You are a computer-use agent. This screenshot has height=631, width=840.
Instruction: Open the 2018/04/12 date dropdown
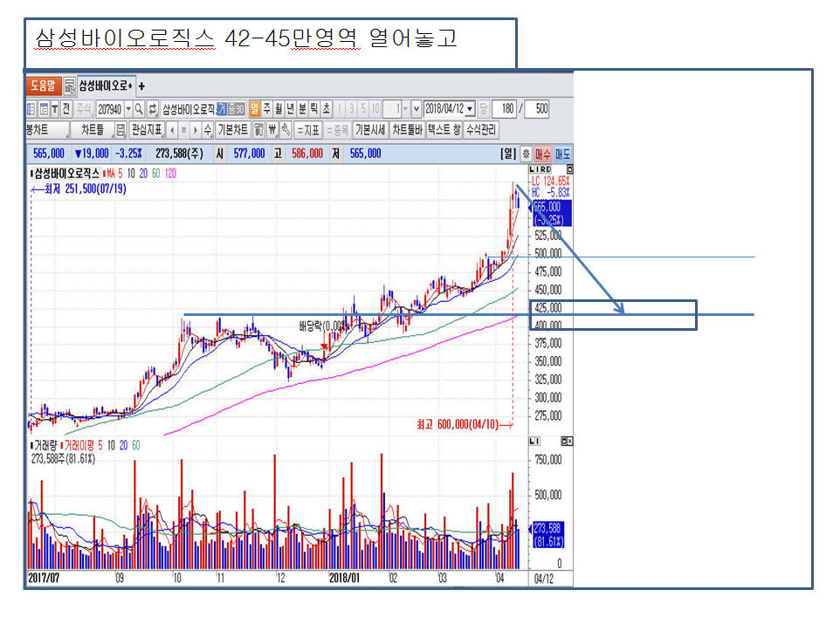(x=471, y=108)
